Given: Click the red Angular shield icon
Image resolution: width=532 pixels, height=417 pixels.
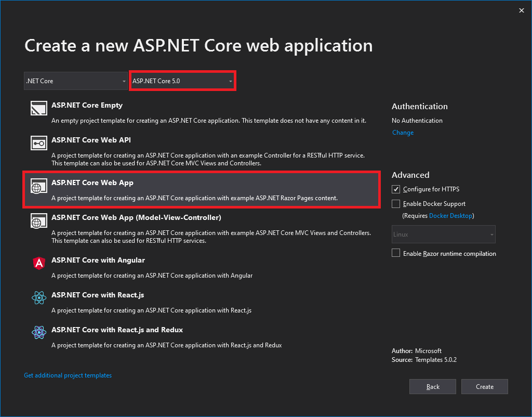Looking at the screenshot, I should tap(39, 263).
